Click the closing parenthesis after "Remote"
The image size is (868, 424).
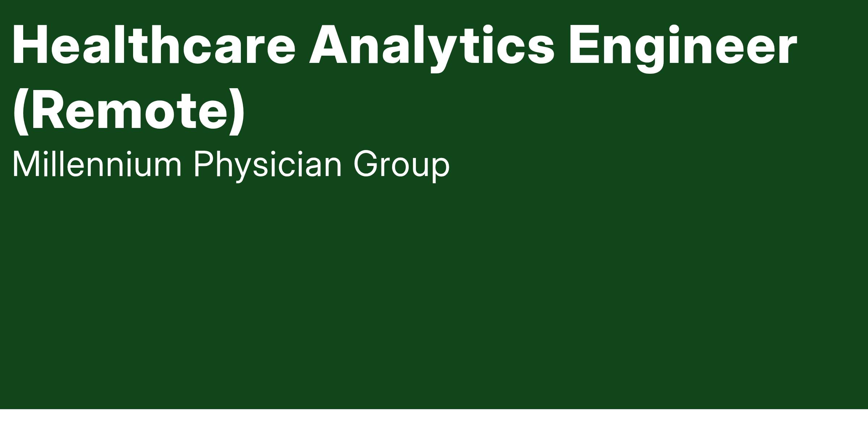tap(237, 111)
